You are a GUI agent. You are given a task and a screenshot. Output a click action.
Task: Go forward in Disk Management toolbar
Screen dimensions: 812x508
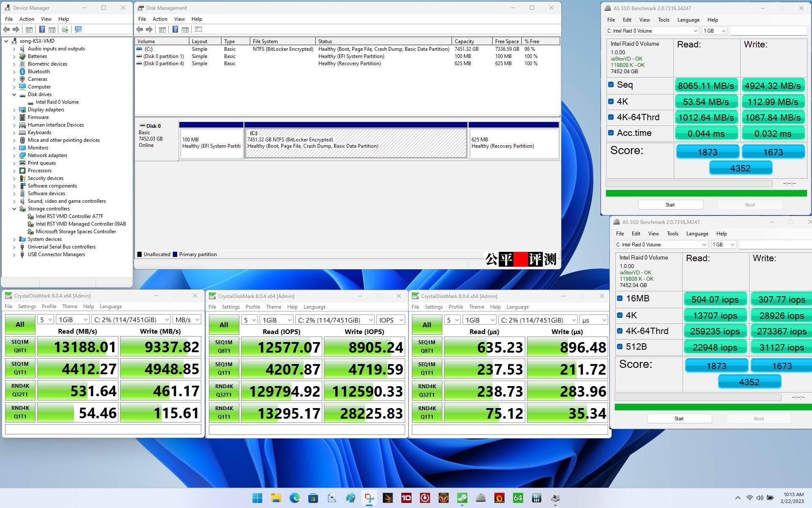[149, 29]
